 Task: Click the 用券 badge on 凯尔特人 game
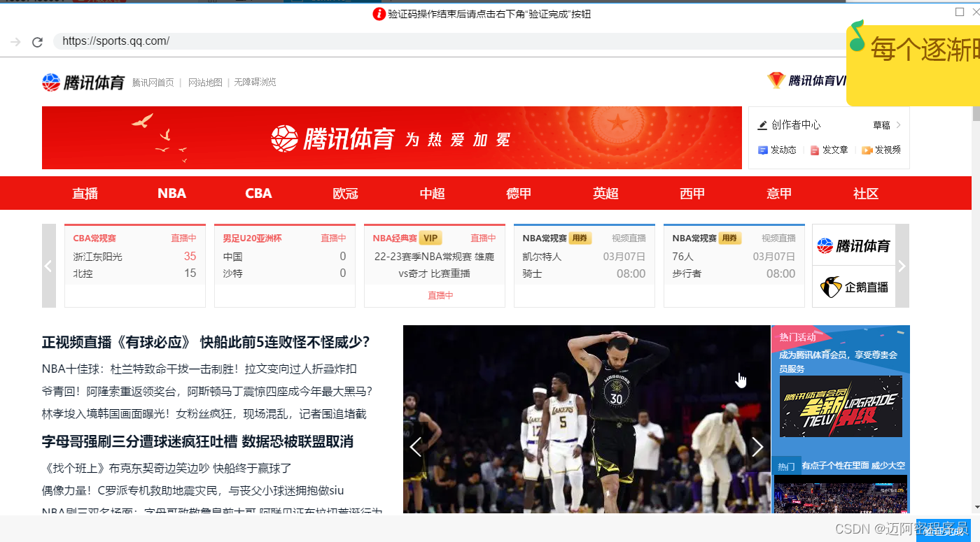point(580,238)
